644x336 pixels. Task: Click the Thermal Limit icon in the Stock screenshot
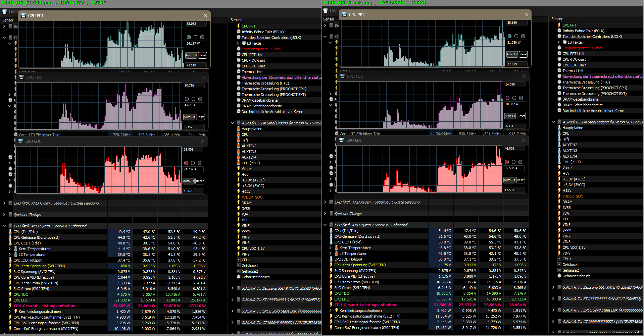pos(559,71)
